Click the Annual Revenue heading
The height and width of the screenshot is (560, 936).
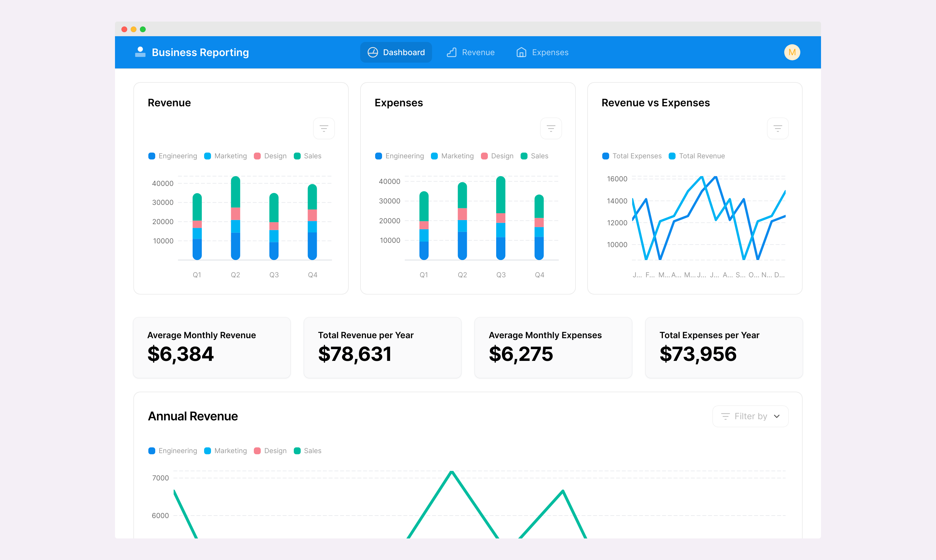[193, 416]
